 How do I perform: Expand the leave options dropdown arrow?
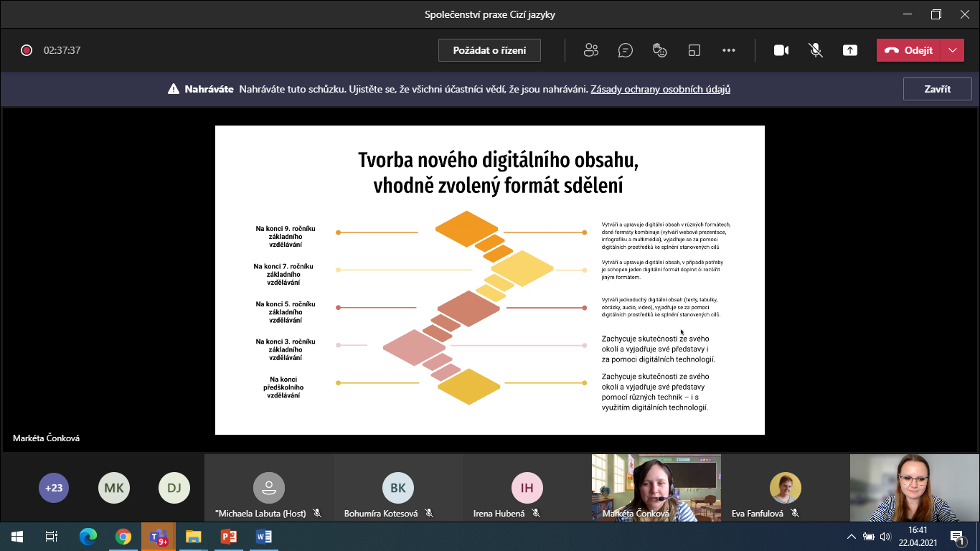tap(952, 50)
